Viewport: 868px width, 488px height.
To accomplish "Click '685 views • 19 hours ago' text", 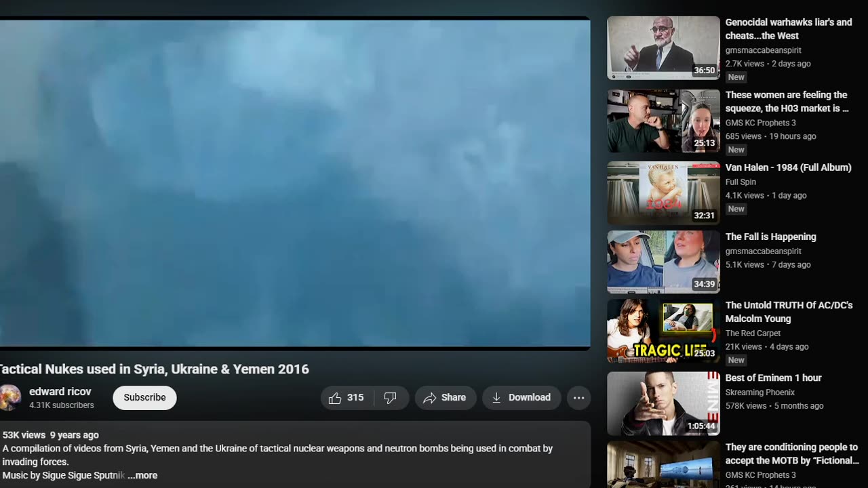I will [x=770, y=136].
